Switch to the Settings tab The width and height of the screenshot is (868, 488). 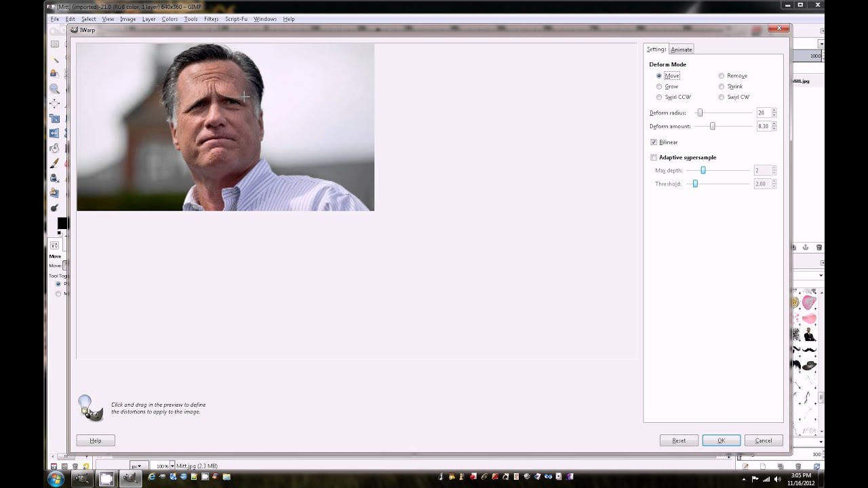point(656,49)
